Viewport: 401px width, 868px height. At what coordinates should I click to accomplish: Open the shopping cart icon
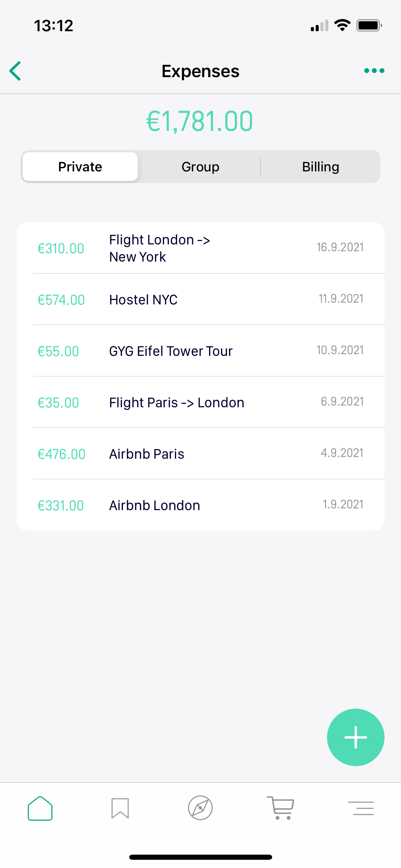(x=280, y=808)
